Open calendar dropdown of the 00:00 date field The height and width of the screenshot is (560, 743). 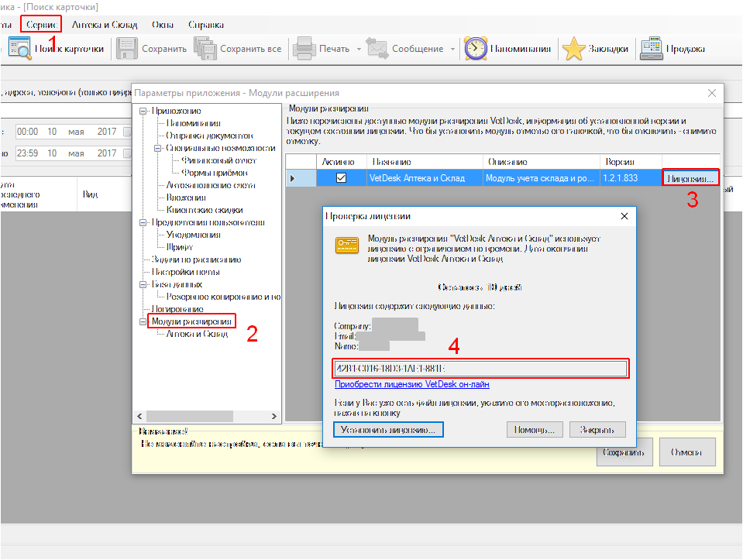pos(127,132)
